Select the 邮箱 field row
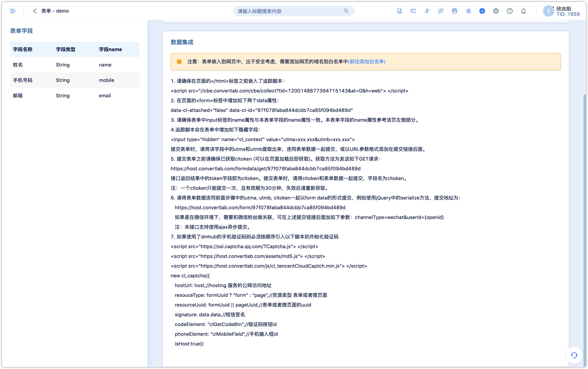The image size is (588, 369). click(x=75, y=95)
